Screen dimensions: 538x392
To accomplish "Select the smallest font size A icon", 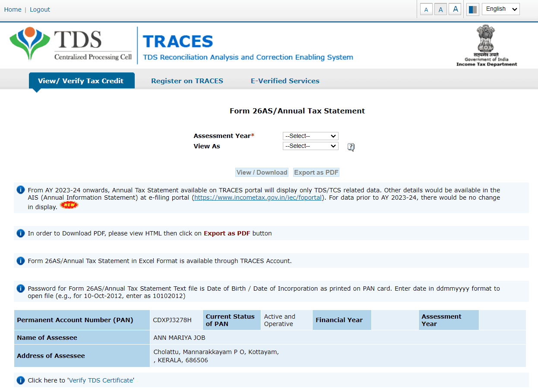I will point(426,9).
